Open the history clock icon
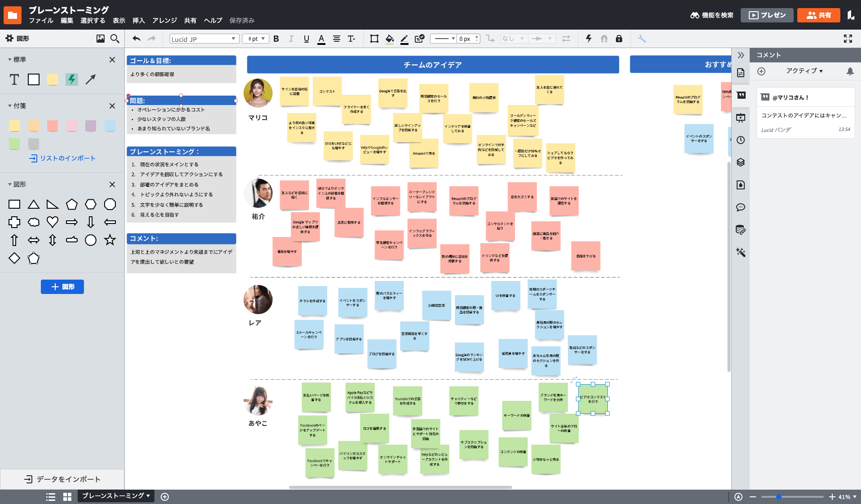Image resolution: width=861 pixels, height=504 pixels. click(x=741, y=140)
